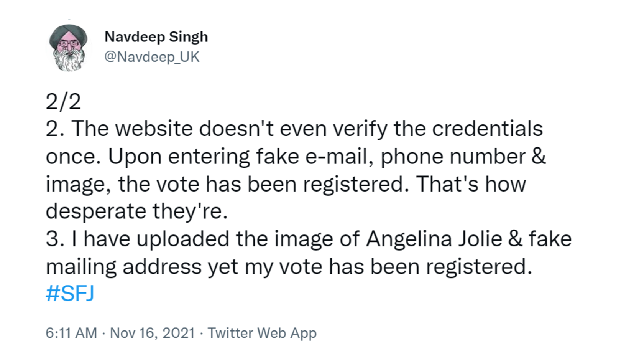Image resolution: width=644 pixels, height=360 pixels.
Task: Click the phrase 'That's how' in tweet
Action: (471, 184)
